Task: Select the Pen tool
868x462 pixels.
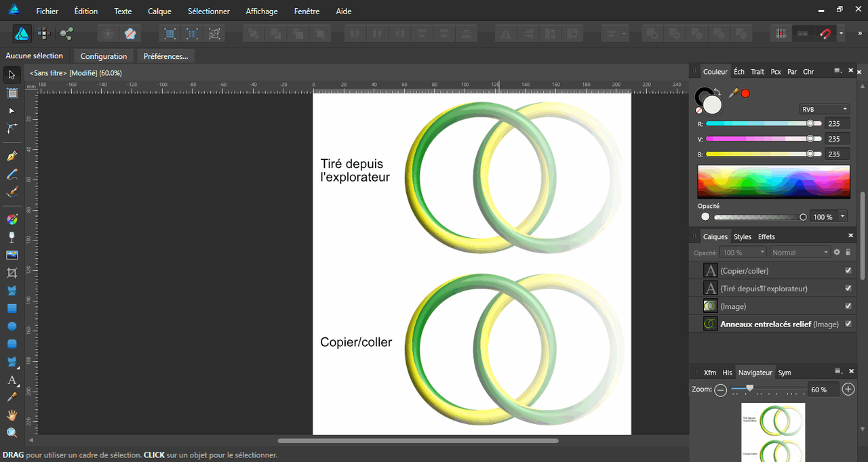Action: 12,156
